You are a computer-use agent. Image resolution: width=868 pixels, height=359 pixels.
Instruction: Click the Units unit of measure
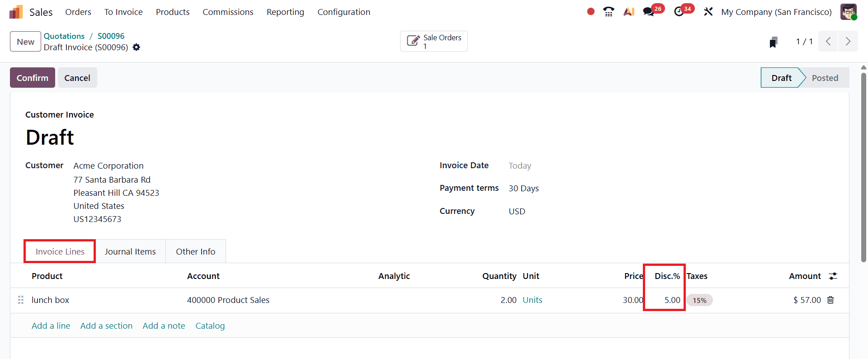(532, 300)
